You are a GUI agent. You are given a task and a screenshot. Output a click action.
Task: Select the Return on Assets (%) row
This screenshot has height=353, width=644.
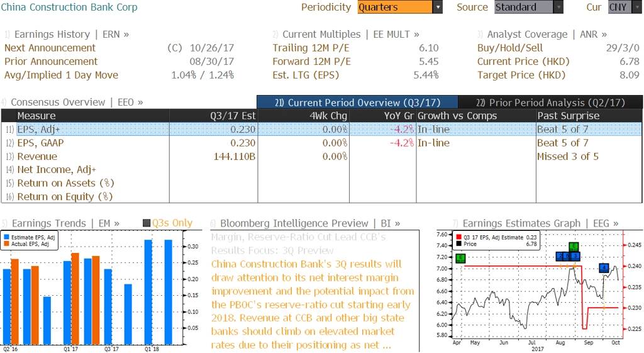(321, 183)
